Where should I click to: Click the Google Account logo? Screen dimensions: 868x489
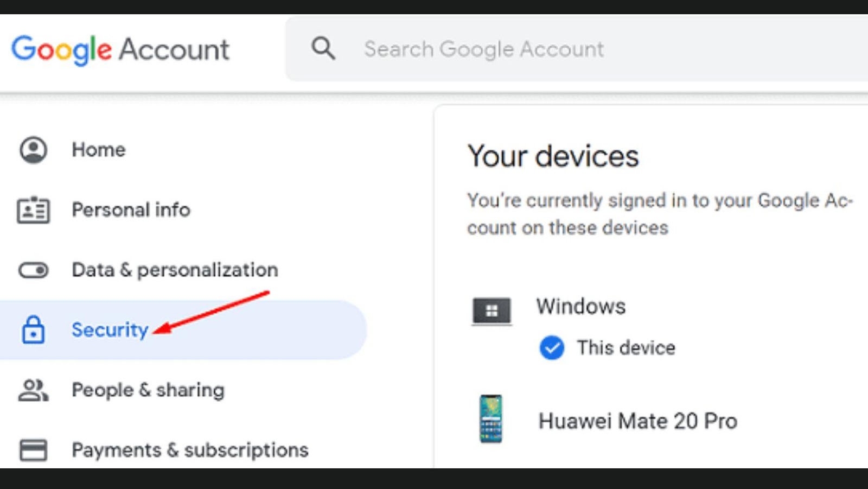tap(119, 49)
